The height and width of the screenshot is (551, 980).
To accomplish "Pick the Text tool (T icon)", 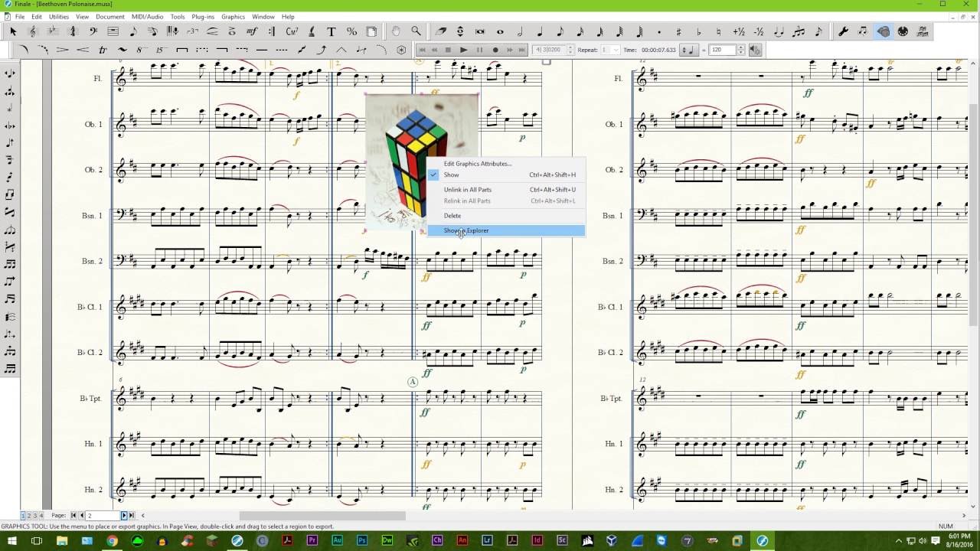I will [x=332, y=31].
